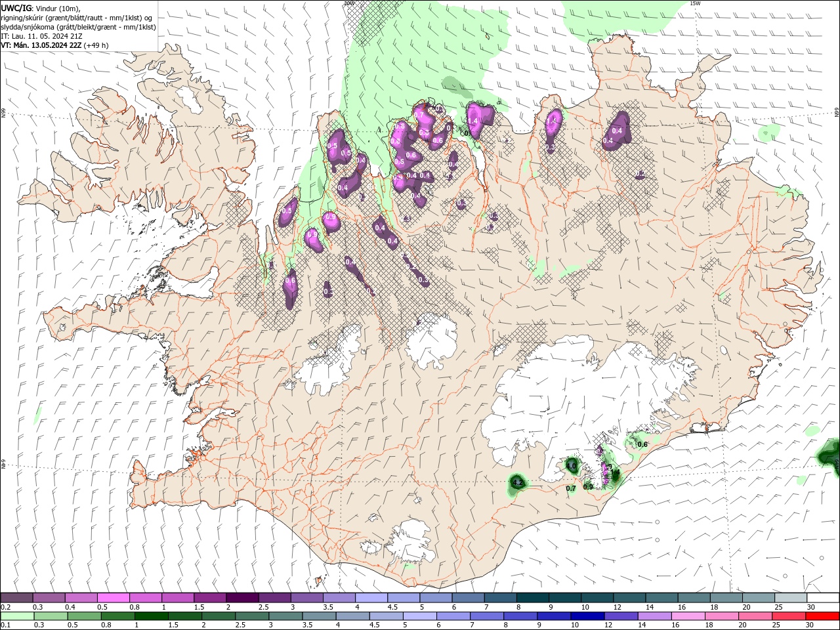Click the '0.4' label of the snow scale
The width and height of the screenshot is (840, 630).
pyautogui.click(x=70, y=607)
